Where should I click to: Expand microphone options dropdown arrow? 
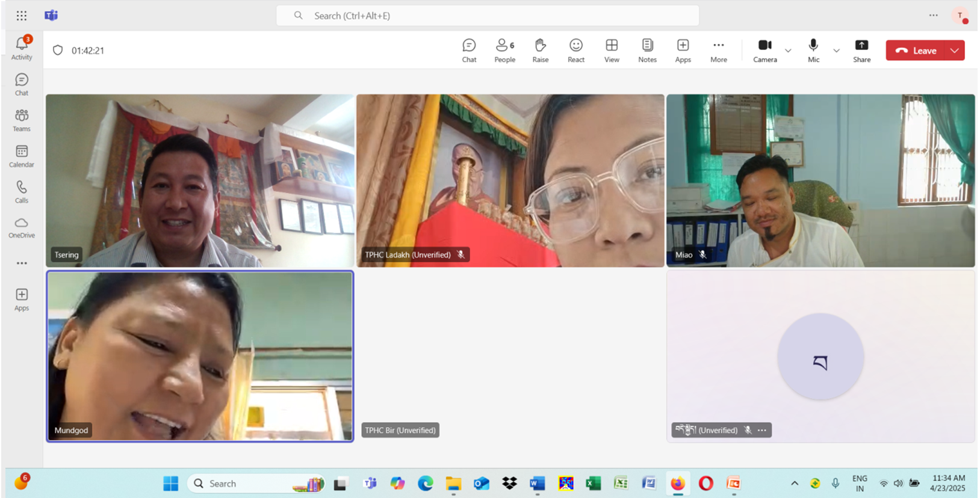point(836,51)
